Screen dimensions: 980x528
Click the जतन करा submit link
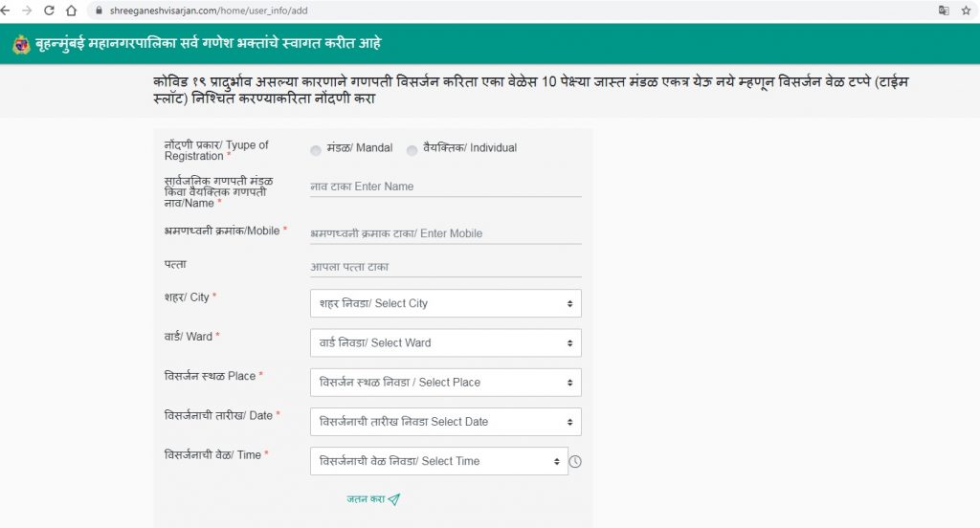[372, 498]
